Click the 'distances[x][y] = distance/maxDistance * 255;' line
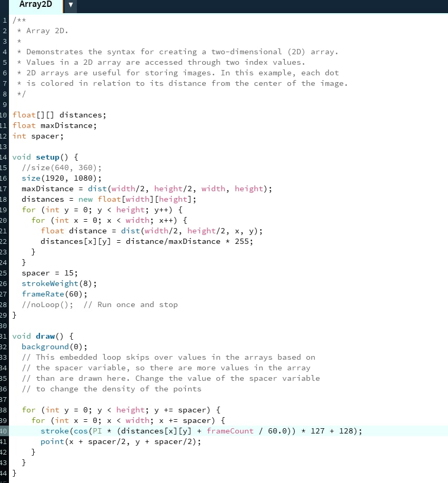448x483 pixels. pyautogui.click(x=147, y=241)
